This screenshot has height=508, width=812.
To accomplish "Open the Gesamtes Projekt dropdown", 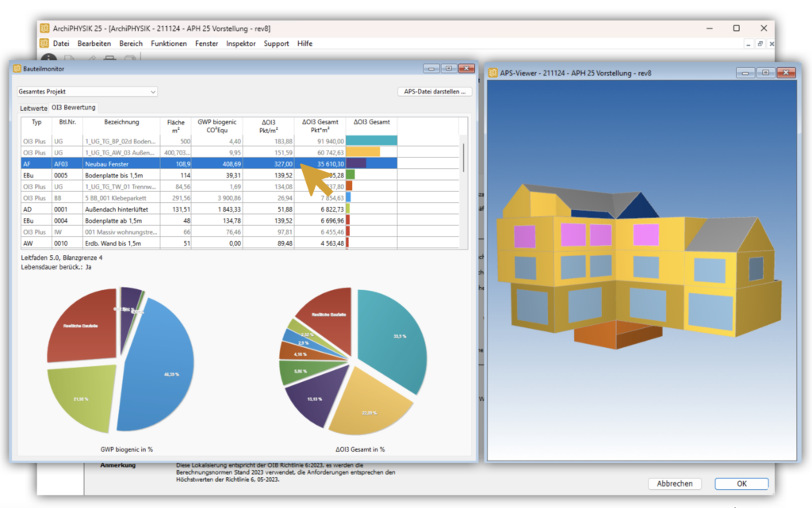I will [x=87, y=92].
